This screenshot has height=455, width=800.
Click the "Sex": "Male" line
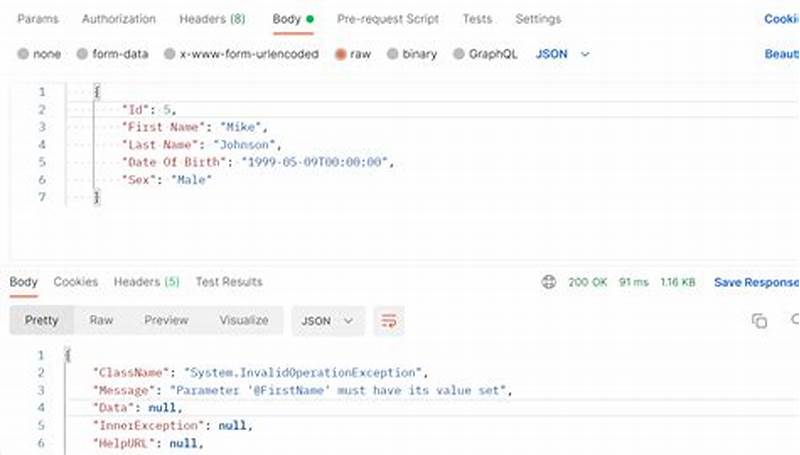[x=166, y=180]
